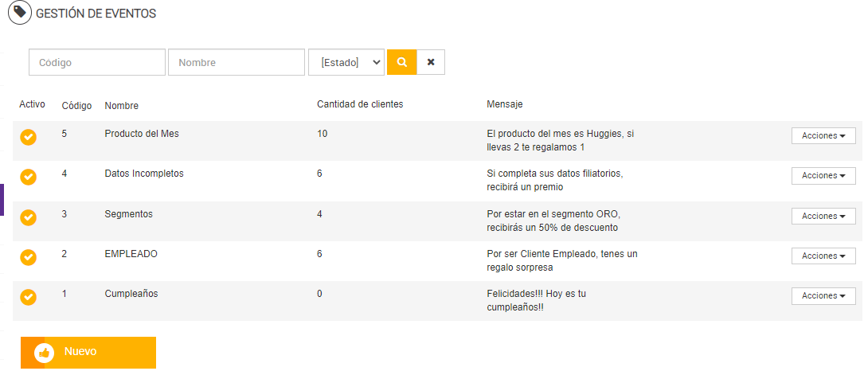This screenshot has width=868, height=371.
Task: Click active check icon for Cumpleaños row
Action: [29, 297]
